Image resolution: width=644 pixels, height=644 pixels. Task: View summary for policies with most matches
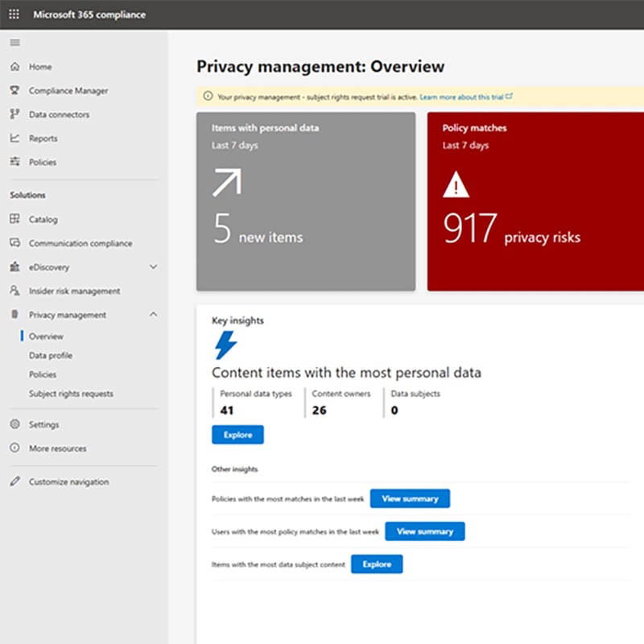point(410,498)
